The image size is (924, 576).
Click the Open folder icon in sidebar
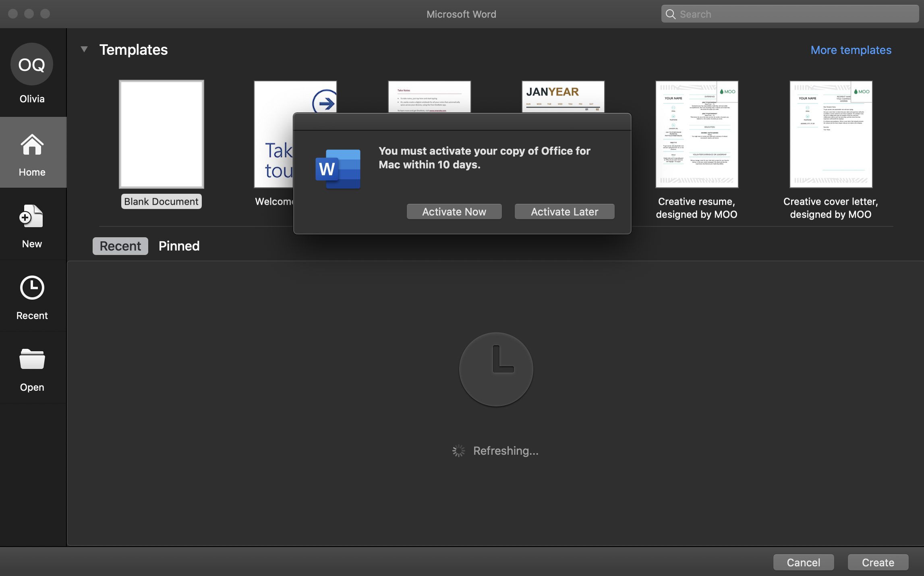(x=32, y=358)
